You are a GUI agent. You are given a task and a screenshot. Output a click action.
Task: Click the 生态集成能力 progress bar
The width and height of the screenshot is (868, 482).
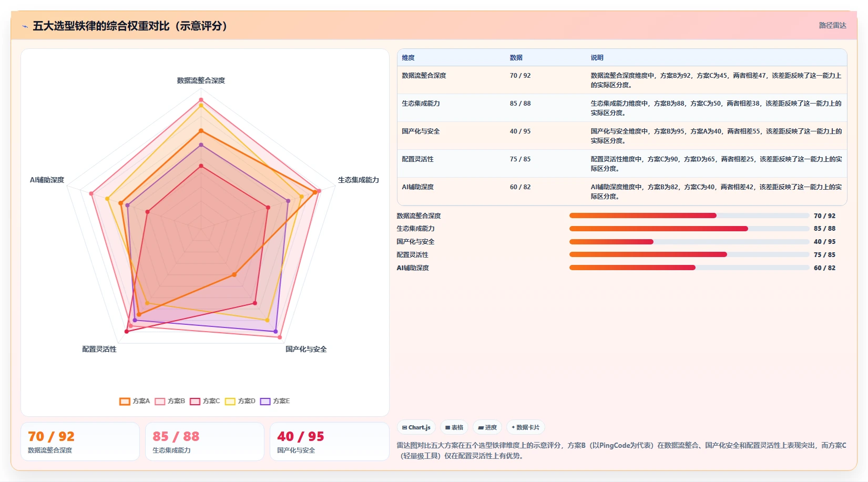(x=689, y=229)
